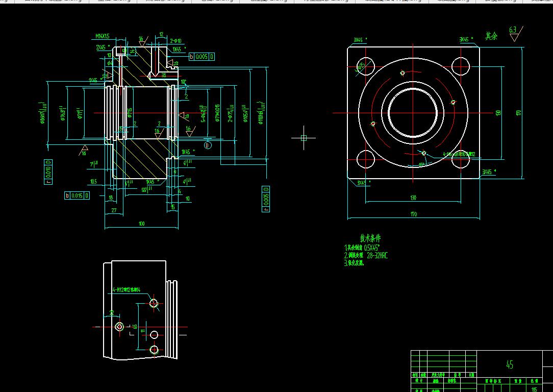The height and width of the screenshot is (392, 553).
Task: Click the 4-M12 threaded hole callout
Action: point(126,290)
